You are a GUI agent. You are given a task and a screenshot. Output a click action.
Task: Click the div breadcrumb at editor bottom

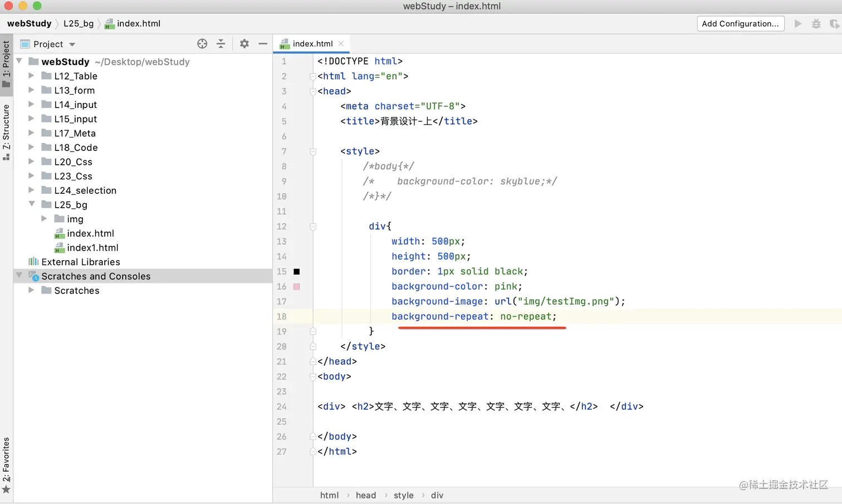tap(437, 495)
